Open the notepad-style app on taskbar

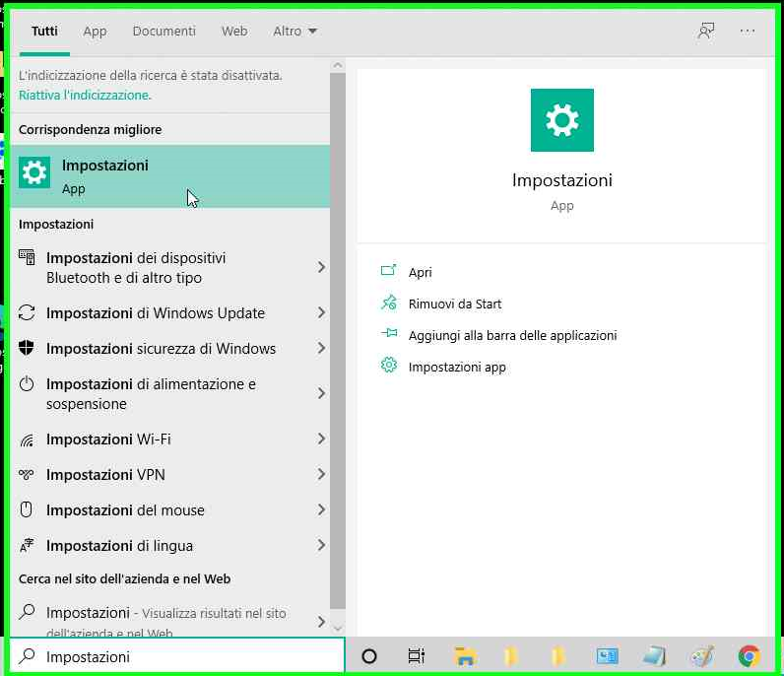click(x=654, y=656)
